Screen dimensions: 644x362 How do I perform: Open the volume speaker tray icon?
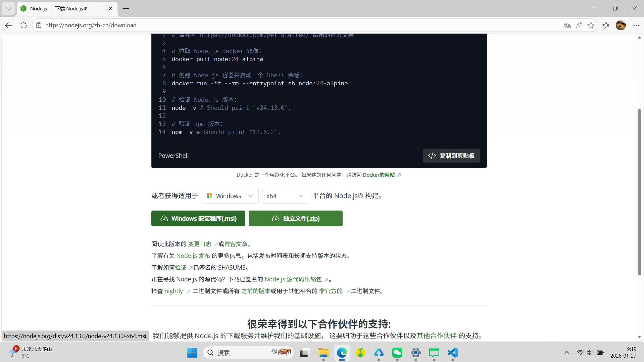[590, 353]
